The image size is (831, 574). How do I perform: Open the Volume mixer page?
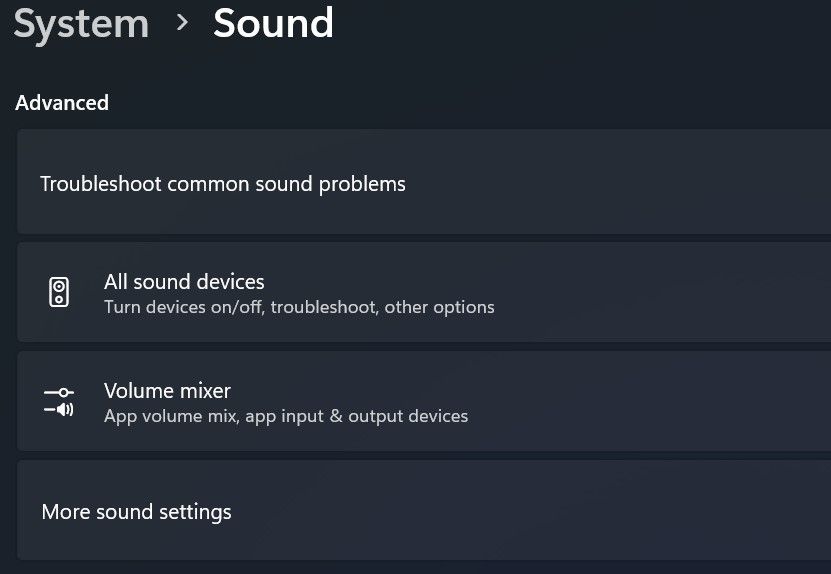click(167, 391)
